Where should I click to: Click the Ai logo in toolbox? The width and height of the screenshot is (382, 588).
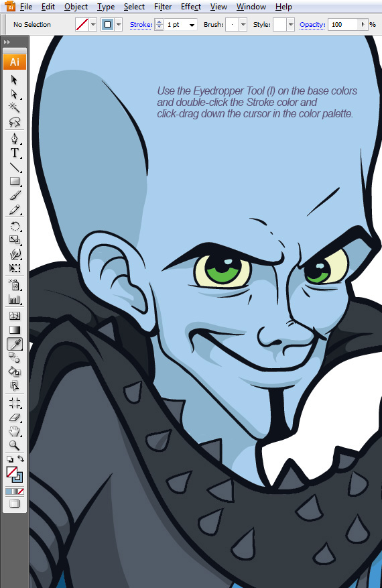[x=15, y=62]
